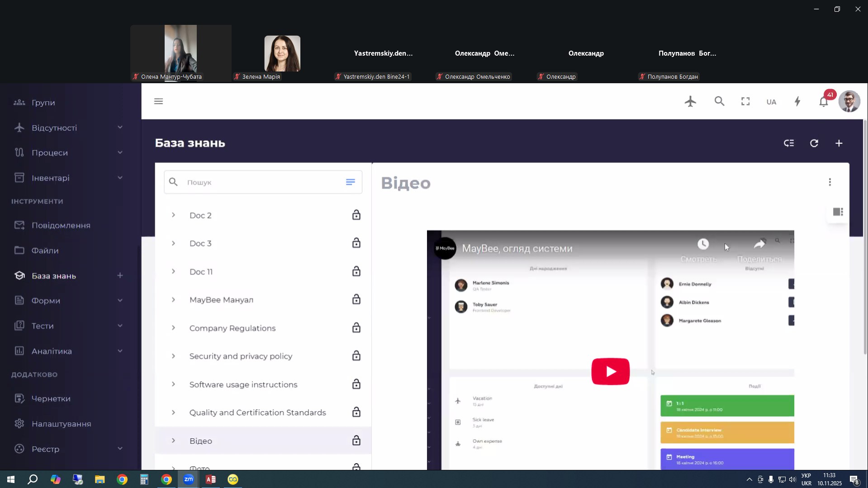Open the hamburger menu icon

(x=158, y=101)
